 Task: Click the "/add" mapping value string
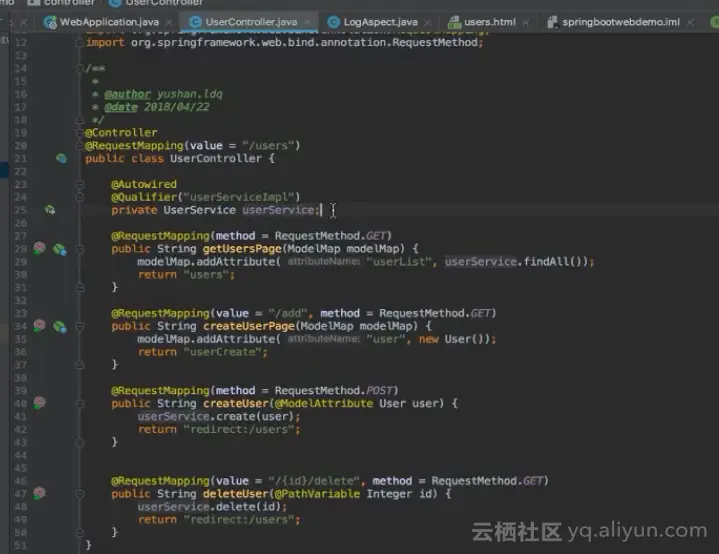(x=288, y=313)
